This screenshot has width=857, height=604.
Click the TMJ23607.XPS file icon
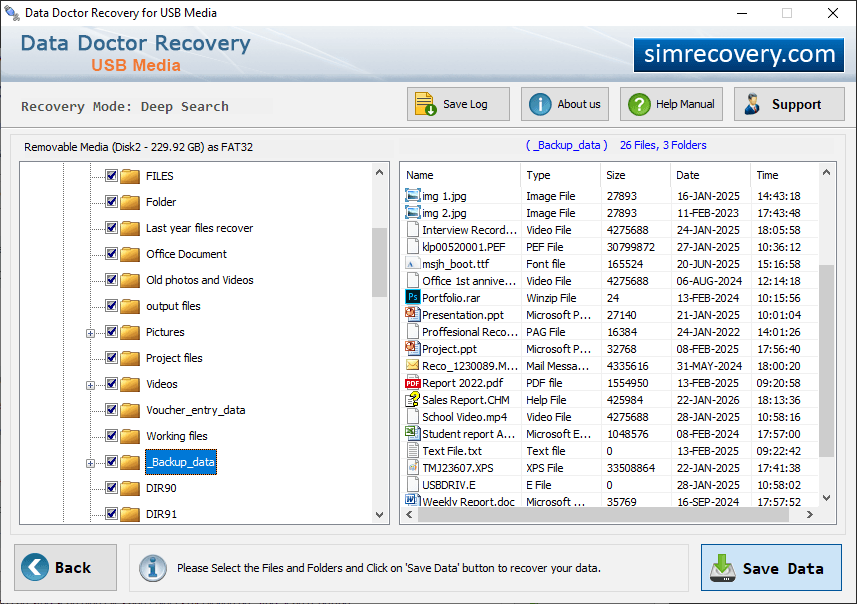[413, 467]
